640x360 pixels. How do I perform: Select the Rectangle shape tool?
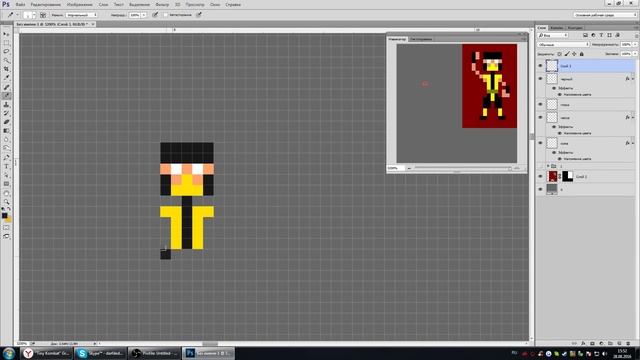6,184
